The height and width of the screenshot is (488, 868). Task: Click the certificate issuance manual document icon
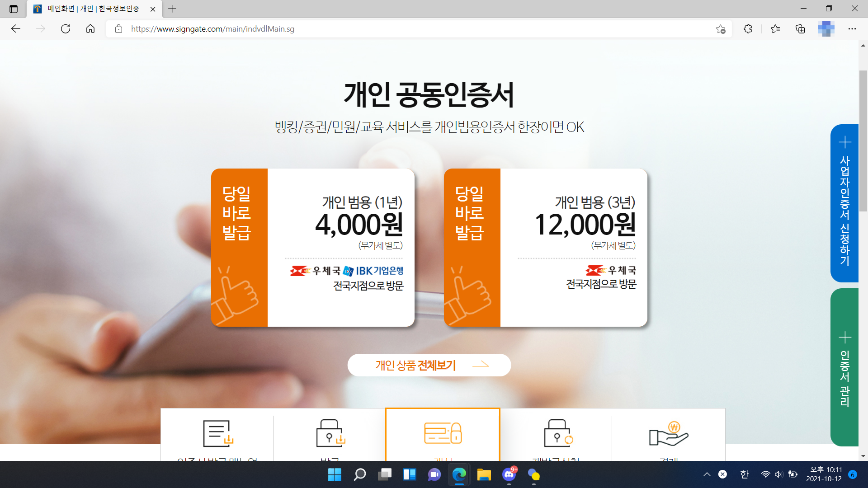pyautogui.click(x=218, y=433)
